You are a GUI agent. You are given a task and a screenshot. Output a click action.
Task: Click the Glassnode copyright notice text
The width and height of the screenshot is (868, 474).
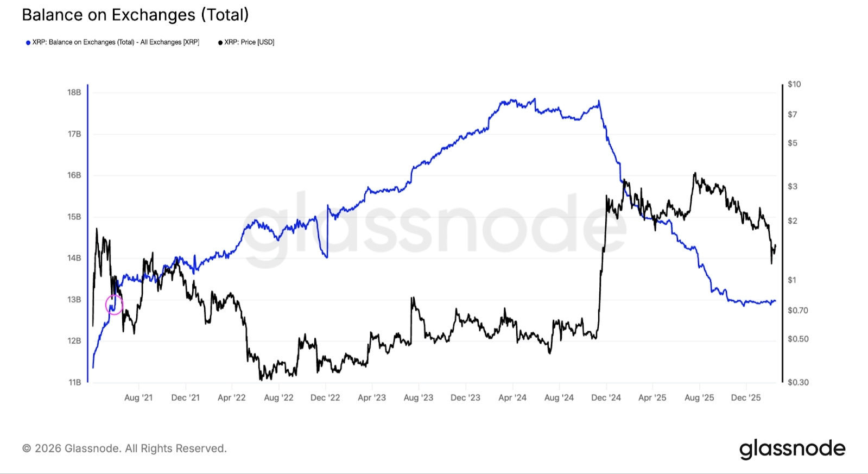pyautogui.click(x=124, y=448)
